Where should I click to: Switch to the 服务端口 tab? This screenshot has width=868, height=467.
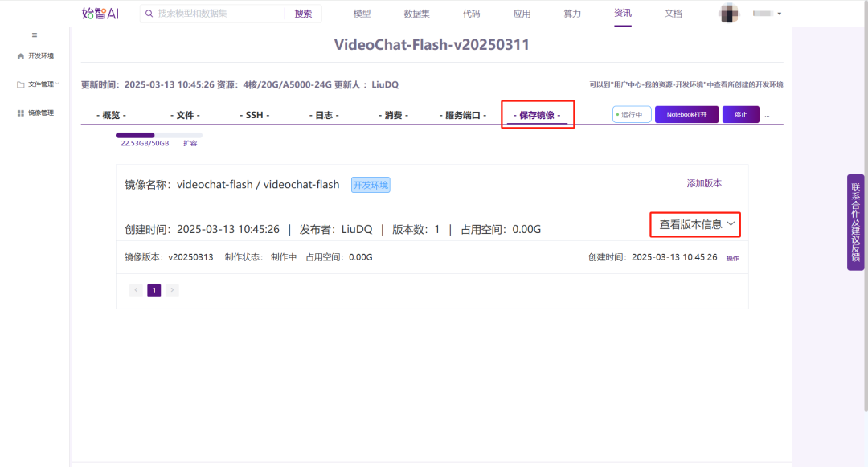(x=463, y=115)
